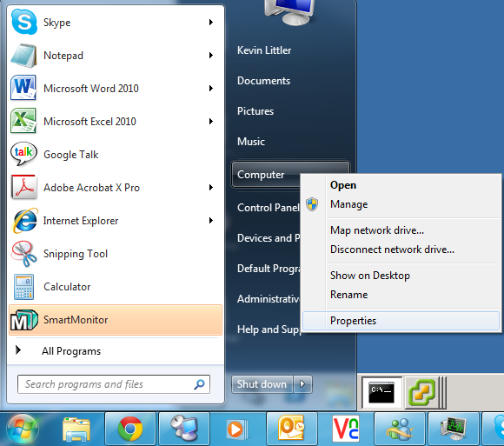The width and height of the screenshot is (504, 446).
Task: Open the Documents link
Action: (263, 81)
